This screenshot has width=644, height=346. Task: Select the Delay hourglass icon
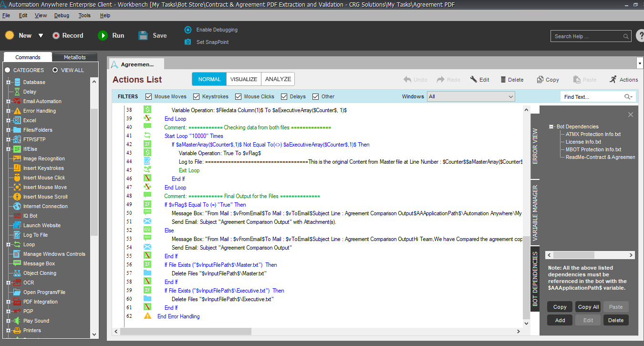point(17,92)
